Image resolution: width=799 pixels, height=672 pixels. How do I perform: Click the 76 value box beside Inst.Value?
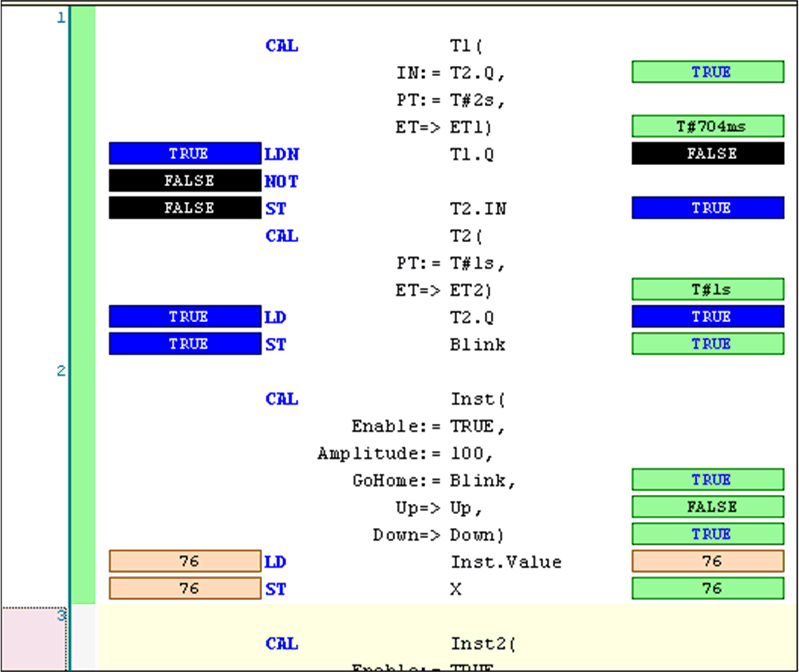coord(708,561)
